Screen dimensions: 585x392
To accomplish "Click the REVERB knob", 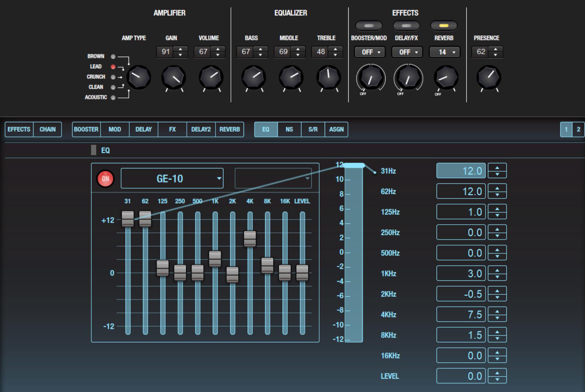I will pyautogui.click(x=446, y=78).
